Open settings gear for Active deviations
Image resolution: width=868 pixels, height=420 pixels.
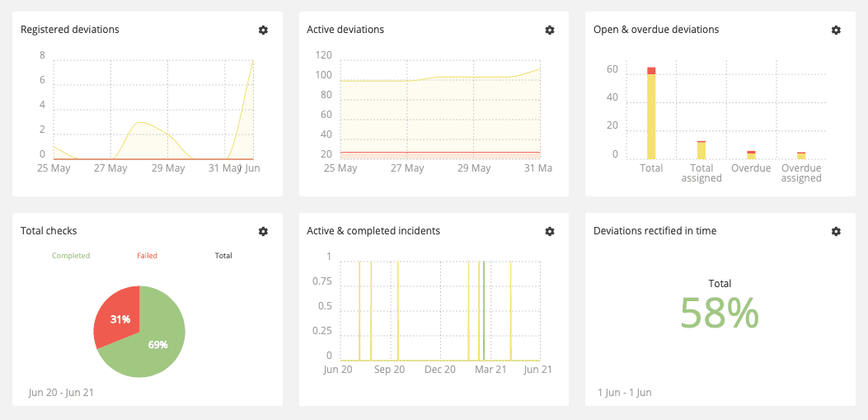[550, 30]
